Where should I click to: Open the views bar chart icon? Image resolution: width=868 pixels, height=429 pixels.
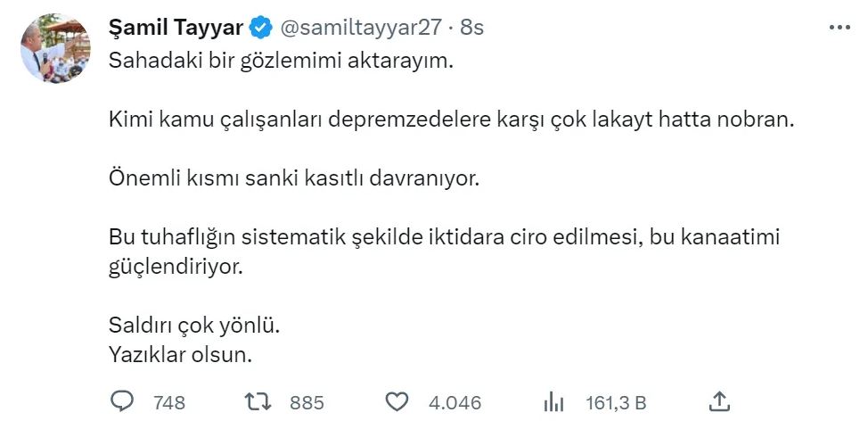pos(554,402)
